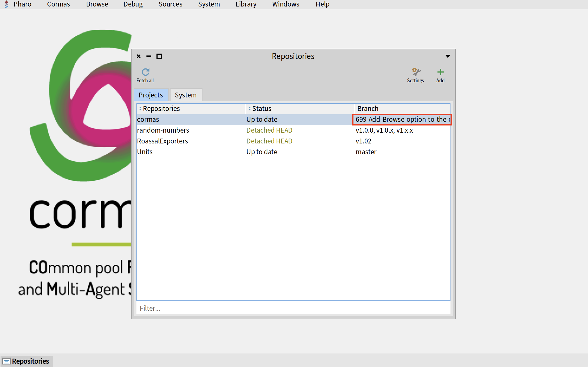
Task: Select the Projects tab
Action: [151, 95]
